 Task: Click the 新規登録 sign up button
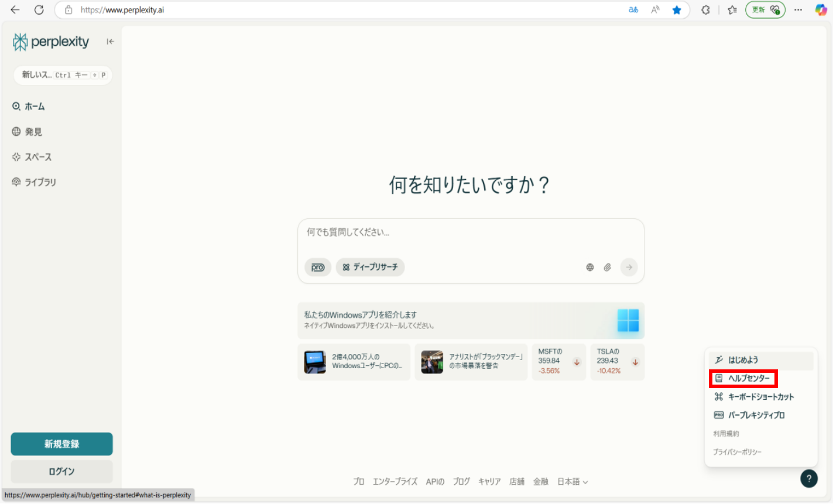coord(61,444)
